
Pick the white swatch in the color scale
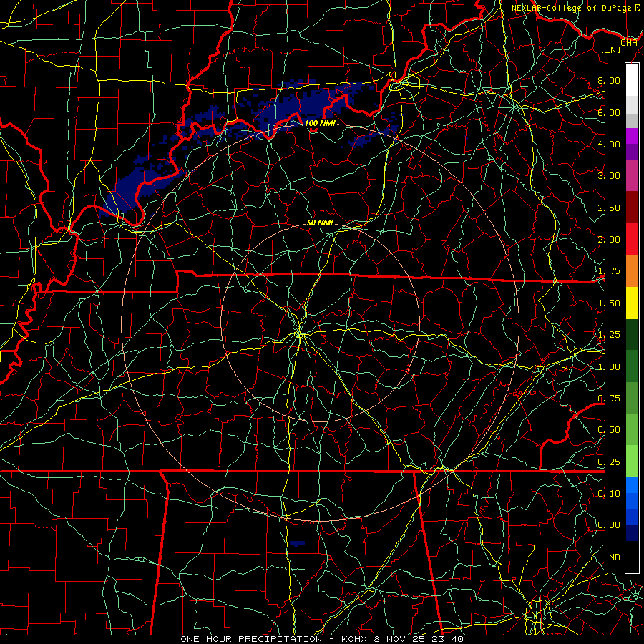coord(632,80)
